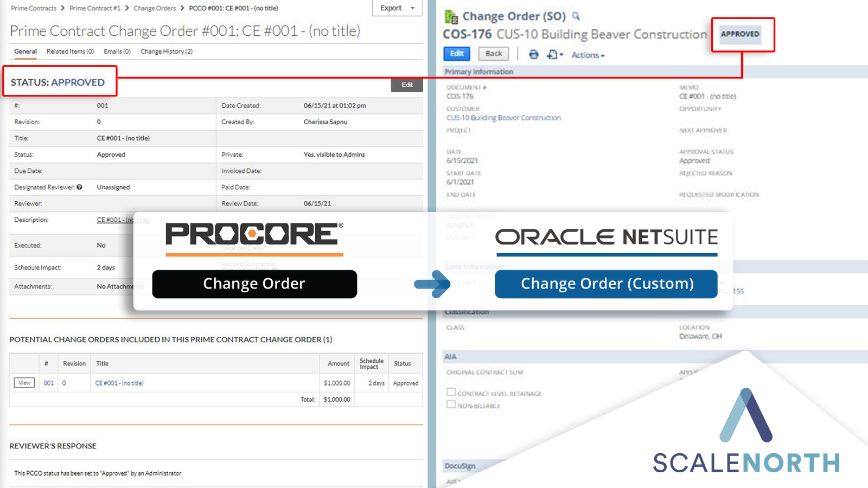The image size is (868, 488).
Task: Select date created 06/15/21 at 01:02 pm
Action: 335,106
